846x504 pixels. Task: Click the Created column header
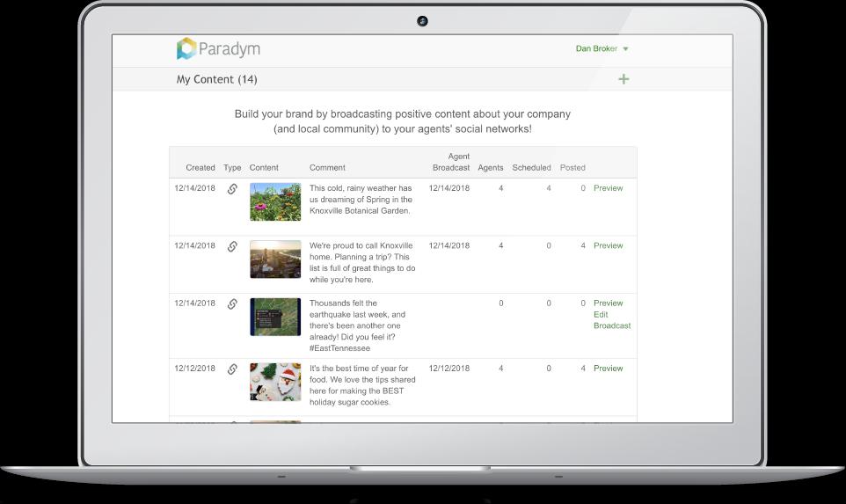[x=201, y=167]
